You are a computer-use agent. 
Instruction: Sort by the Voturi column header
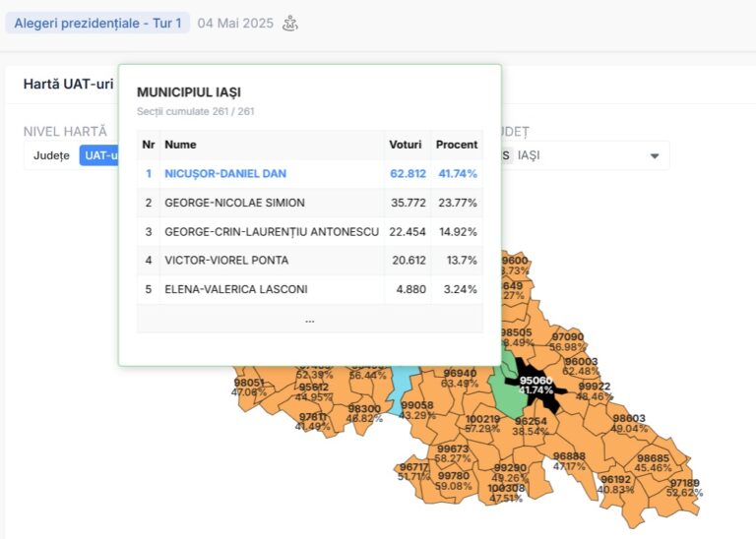[x=407, y=145]
